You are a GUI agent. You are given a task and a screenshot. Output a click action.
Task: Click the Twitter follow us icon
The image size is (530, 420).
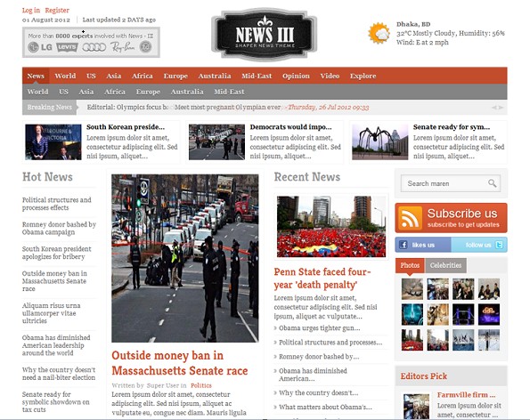pos(499,245)
